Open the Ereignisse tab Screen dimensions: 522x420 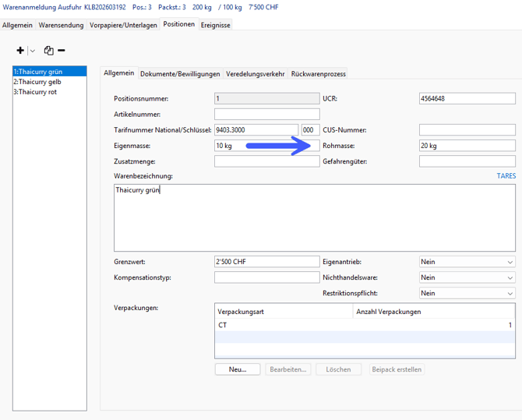pyautogui.click(x=216, y=25)
